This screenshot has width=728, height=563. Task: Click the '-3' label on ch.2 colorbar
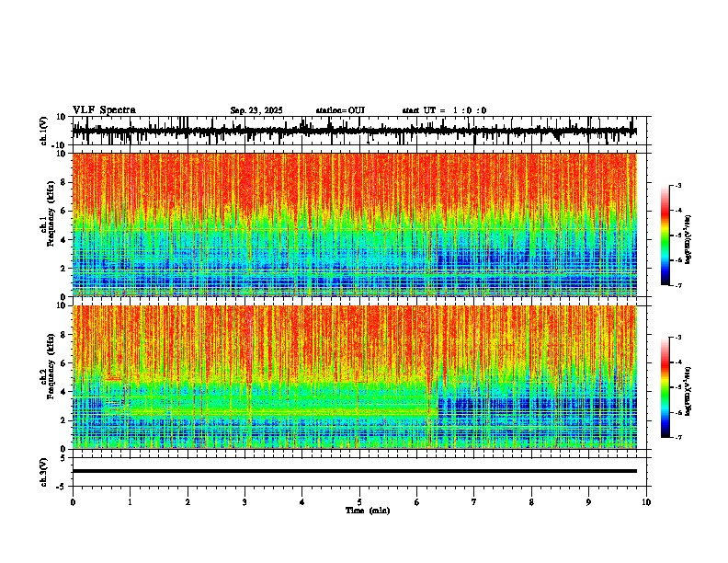[x=678, y=338]
